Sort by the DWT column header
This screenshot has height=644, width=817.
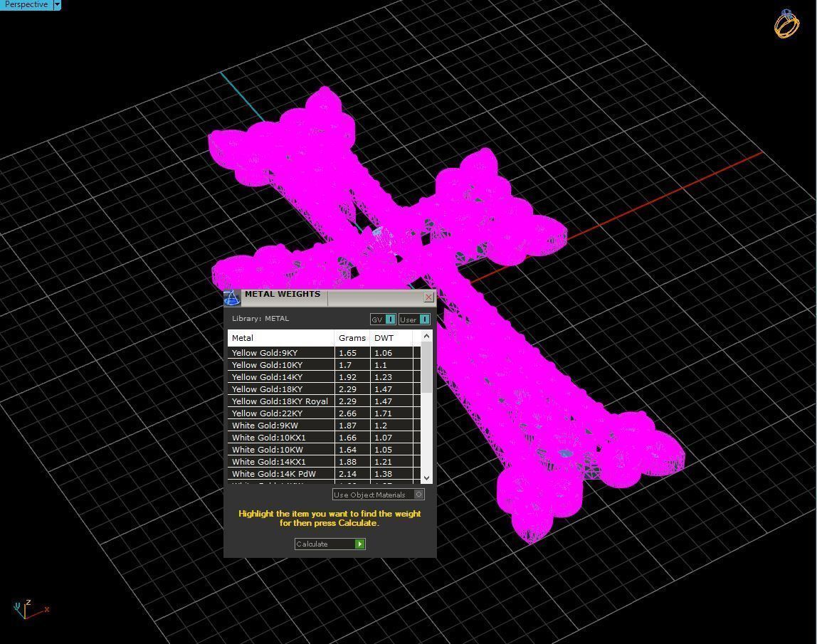(391, 337)
